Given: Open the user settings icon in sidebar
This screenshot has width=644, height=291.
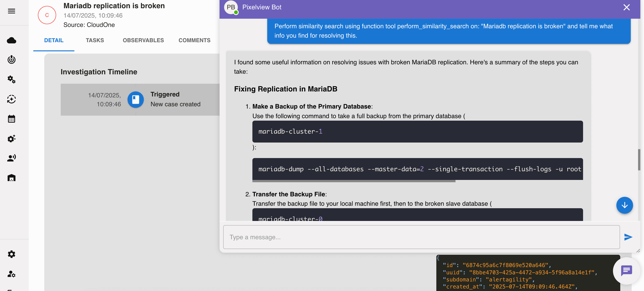Looking at the screenshot, I should pyautogui.click(x=11, y=274).
